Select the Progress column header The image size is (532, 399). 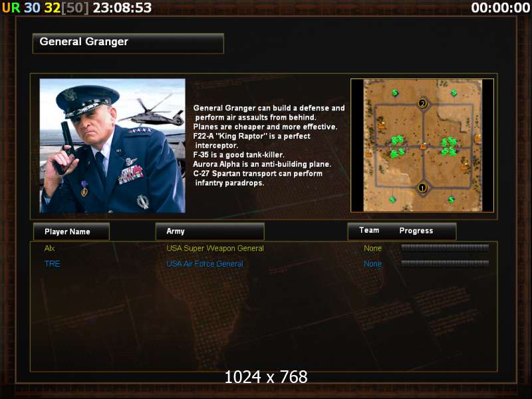[416, 231]
